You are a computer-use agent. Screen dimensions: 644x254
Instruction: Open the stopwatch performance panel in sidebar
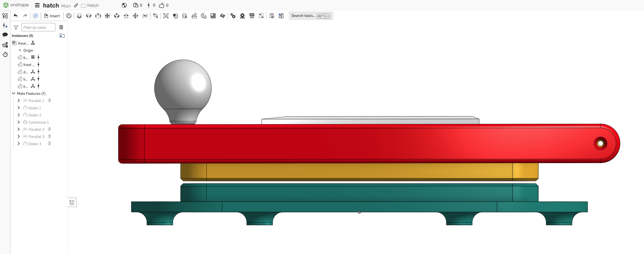point(5,54)
